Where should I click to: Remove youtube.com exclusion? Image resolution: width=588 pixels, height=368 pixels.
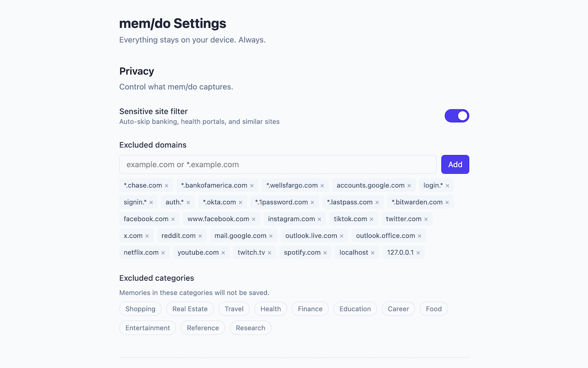pyautogui.click(x=223, y=252)
